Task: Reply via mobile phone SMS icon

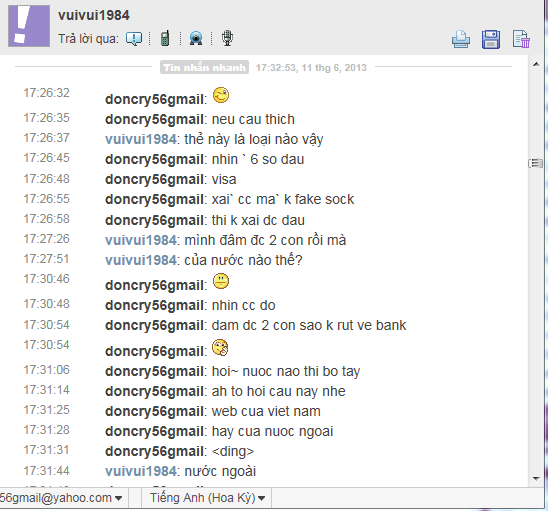Action: [165, 38]
